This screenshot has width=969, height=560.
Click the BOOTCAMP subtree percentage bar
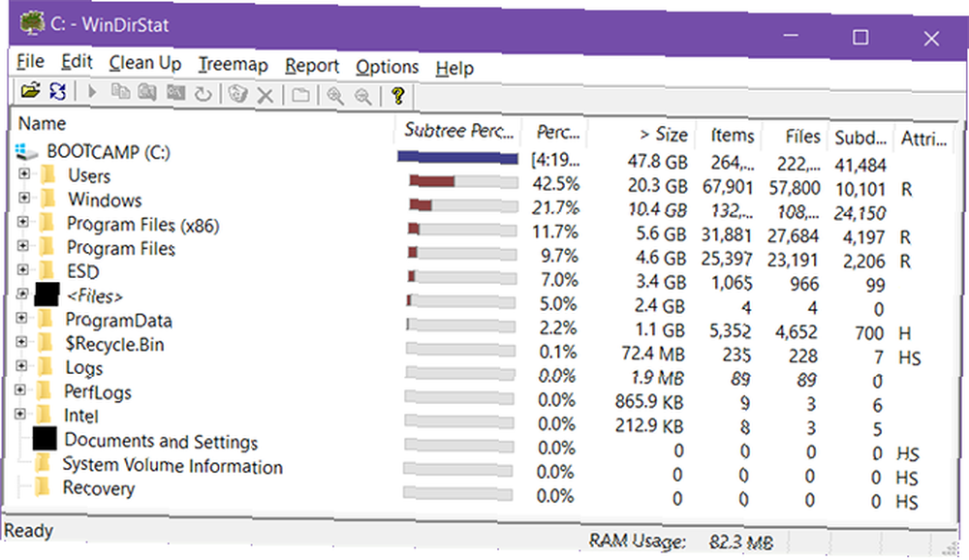(458, 158)
